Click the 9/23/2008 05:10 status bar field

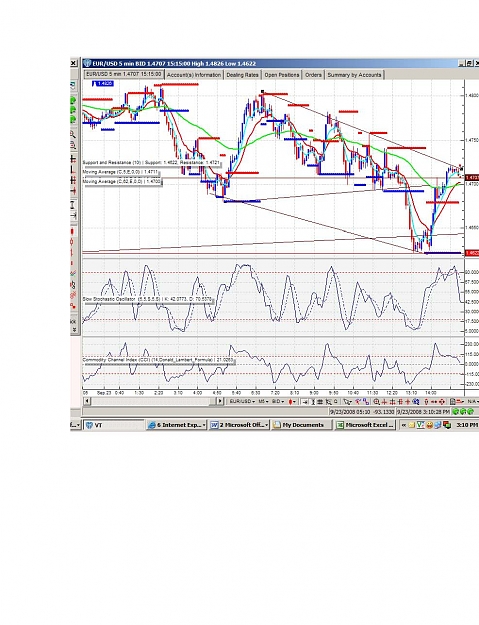[350, 411]
